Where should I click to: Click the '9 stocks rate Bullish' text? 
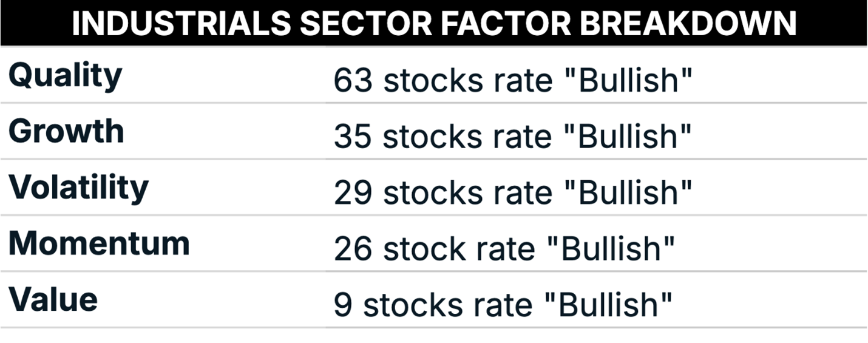click(504, 304)
